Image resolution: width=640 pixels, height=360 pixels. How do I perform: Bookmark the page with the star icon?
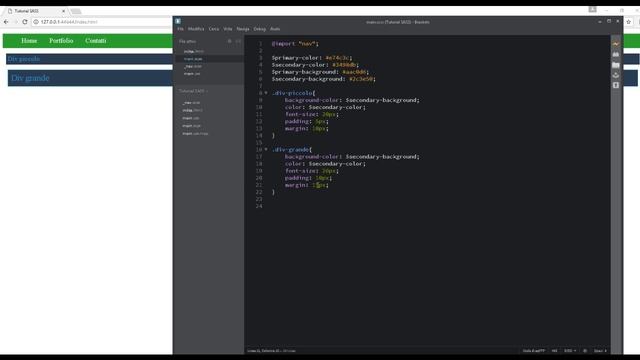pos(629,22)
